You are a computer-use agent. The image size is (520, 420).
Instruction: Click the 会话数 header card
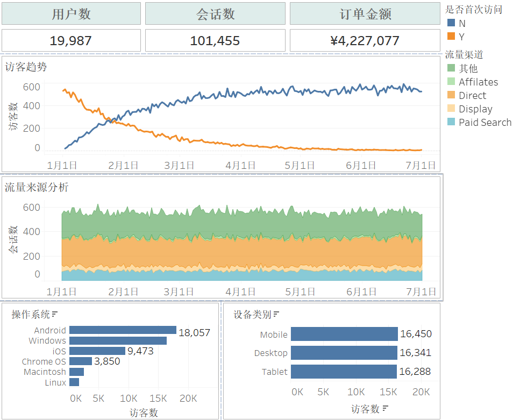click(215, 13)
